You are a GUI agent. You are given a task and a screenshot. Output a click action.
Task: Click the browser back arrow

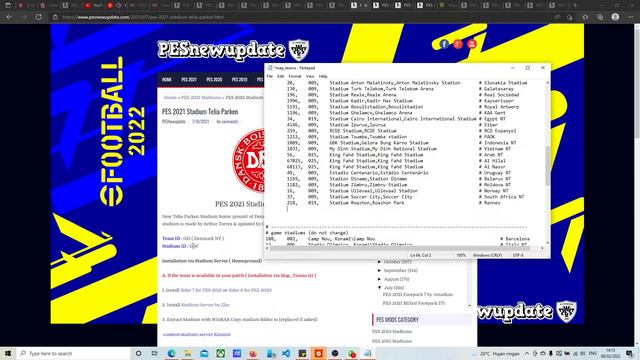tap(9, 17)
